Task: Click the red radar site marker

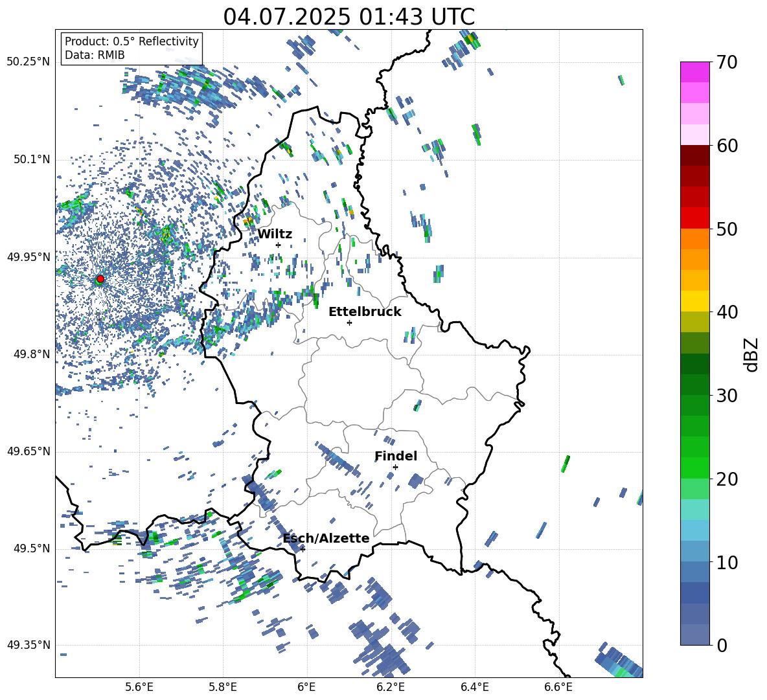Action: click(100, 279)
